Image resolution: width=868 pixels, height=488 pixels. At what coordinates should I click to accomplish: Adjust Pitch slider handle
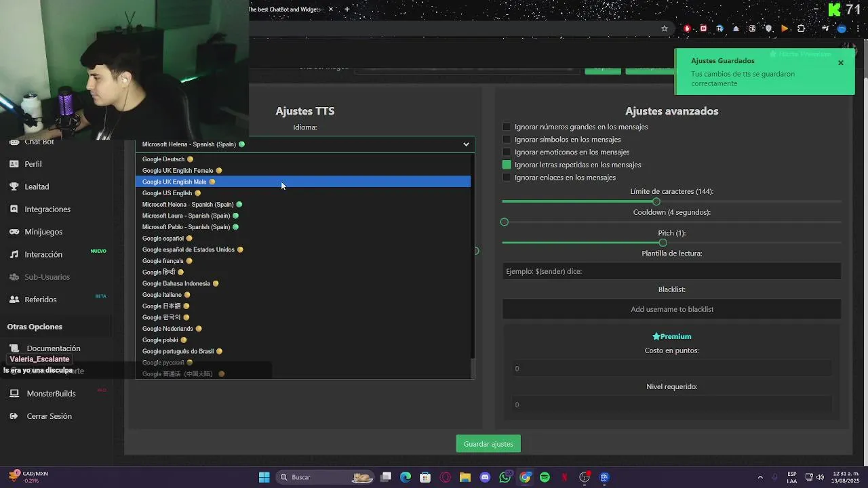pos(663,243)
